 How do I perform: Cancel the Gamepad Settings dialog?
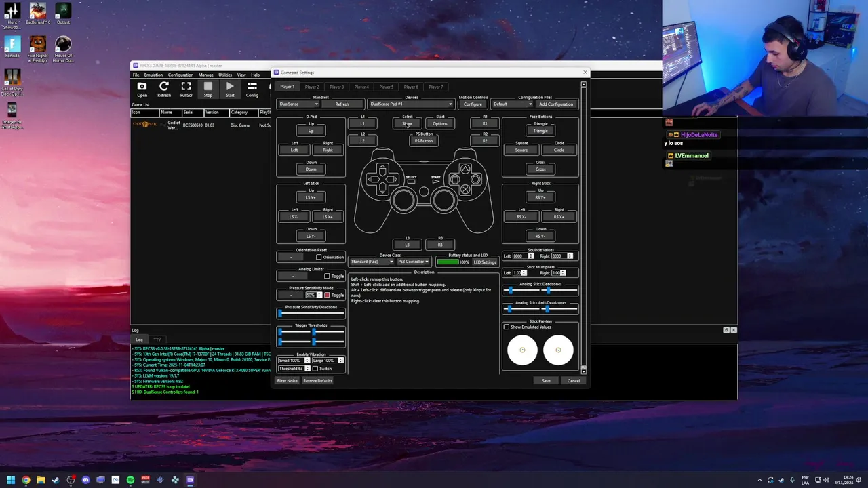[x=574, y=381]
